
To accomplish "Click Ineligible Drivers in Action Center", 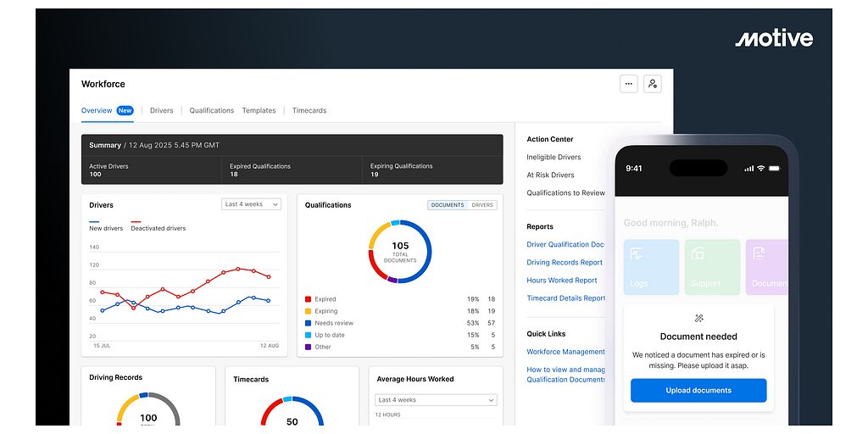I will (x=554, y=157).
